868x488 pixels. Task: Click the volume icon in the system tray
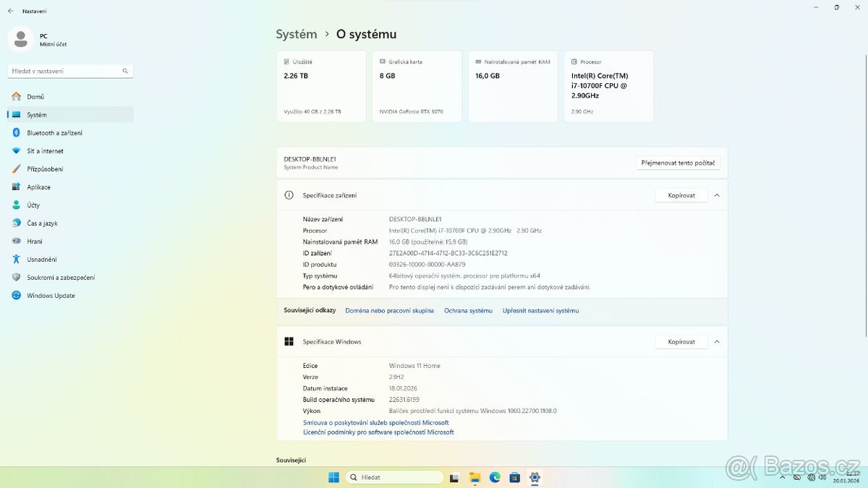823,477
